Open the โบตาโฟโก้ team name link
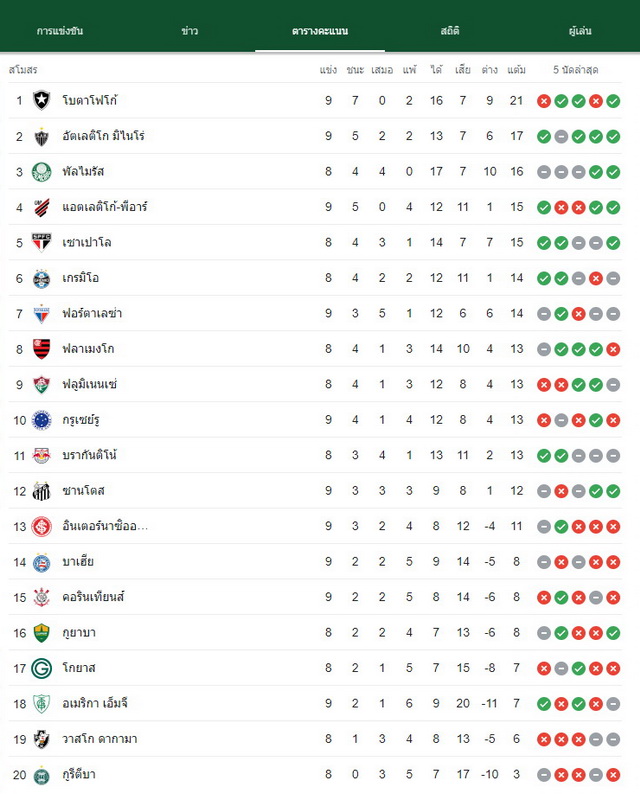The image size is (640, 794). pyautogui.click(x=90, y=100)
